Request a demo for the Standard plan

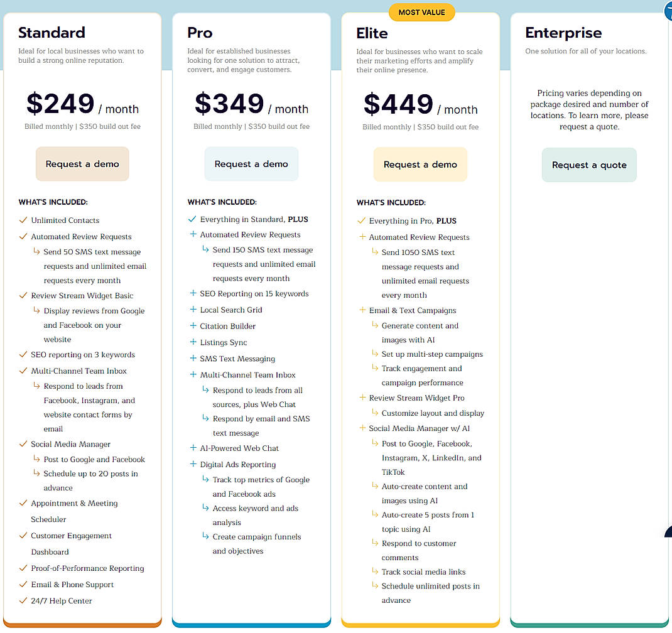[x=82, y=164]
